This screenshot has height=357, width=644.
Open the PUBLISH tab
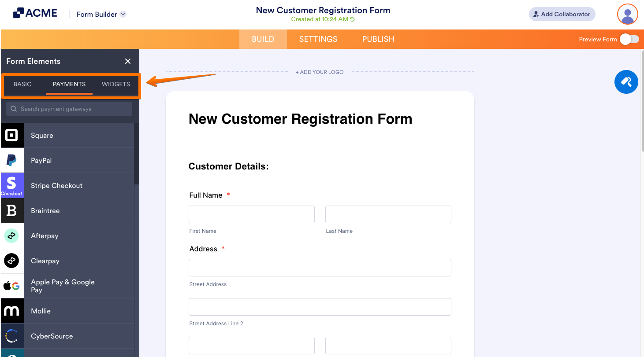tap(378, 39)
